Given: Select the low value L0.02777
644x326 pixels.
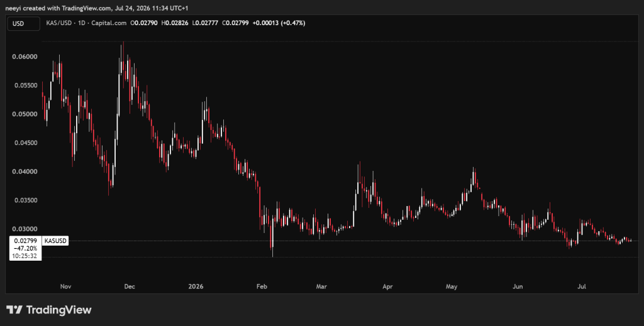Looking at the screenshot, I should point(206,23).
